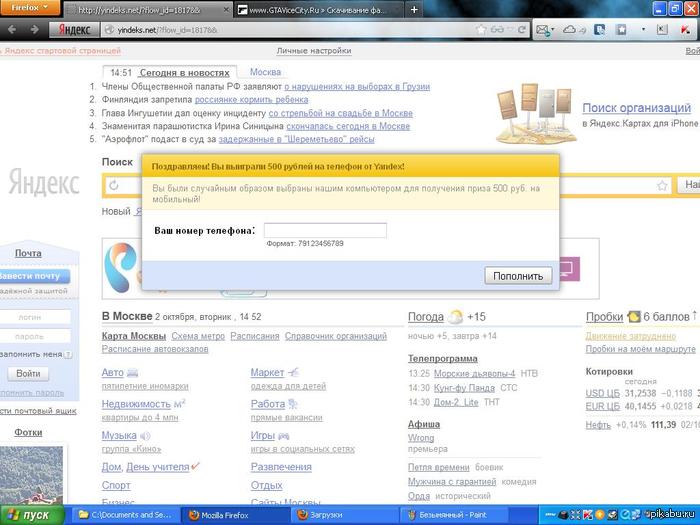Click the red Kaspersky toolbar icon
The width and height of the screenshot is (700, 525).
[685, 30]
